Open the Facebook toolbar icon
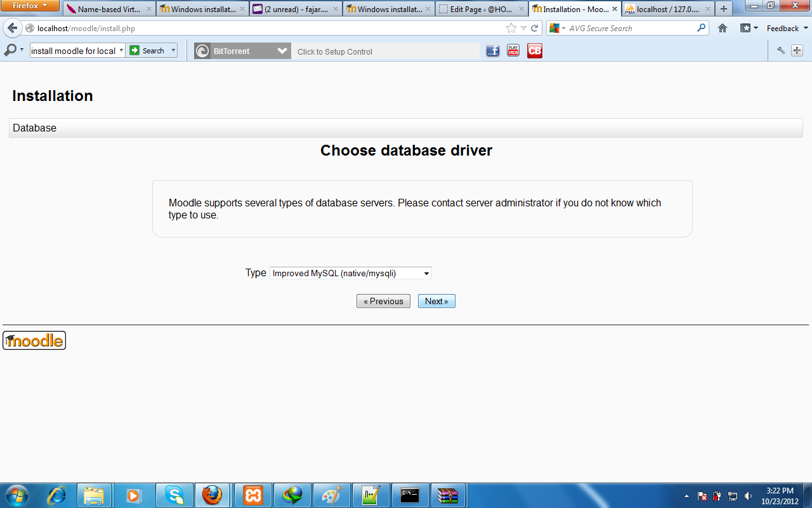 click(x=492, y=51)
